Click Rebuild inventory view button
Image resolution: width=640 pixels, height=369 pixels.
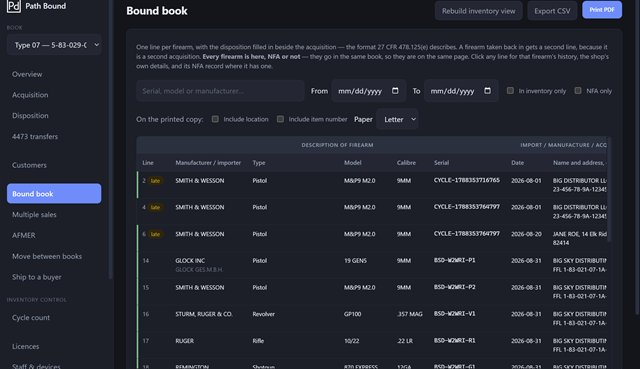pyautogui.click(x=478, y=11)
